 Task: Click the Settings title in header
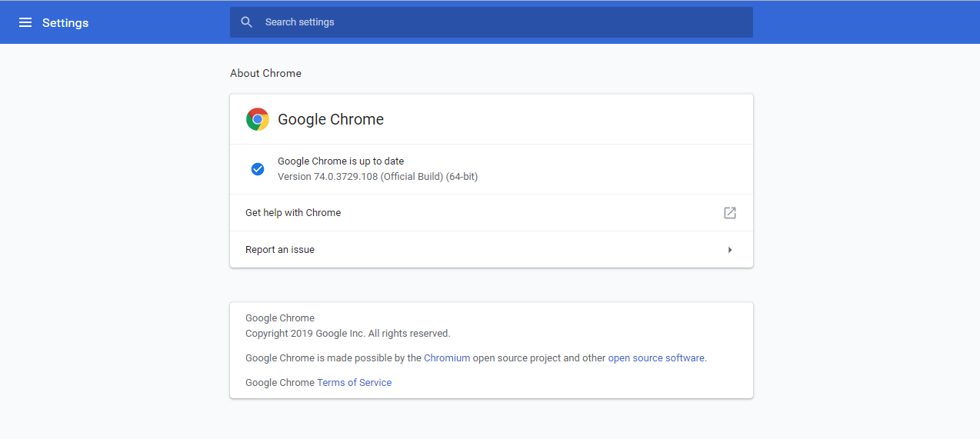tap(65, 23)
